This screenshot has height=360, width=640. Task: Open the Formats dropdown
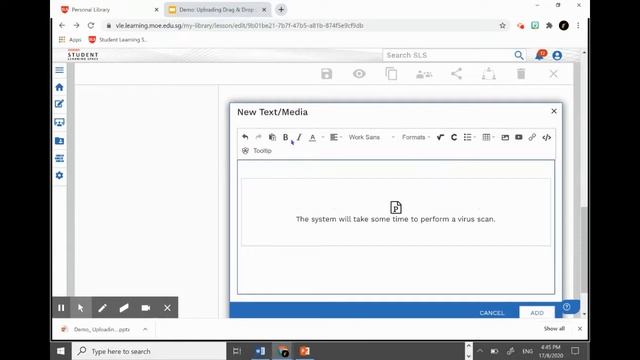pos(416,137)
